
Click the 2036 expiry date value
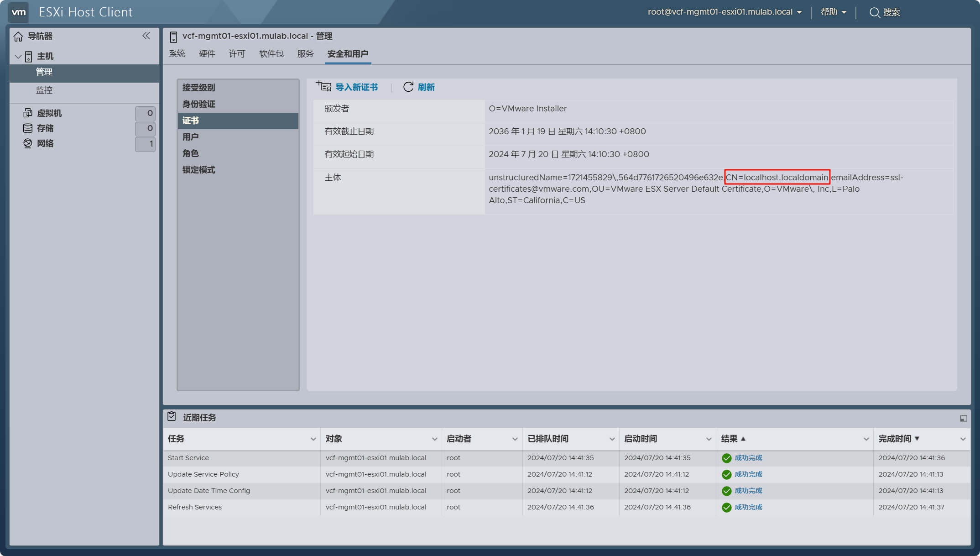pos(567,131)
